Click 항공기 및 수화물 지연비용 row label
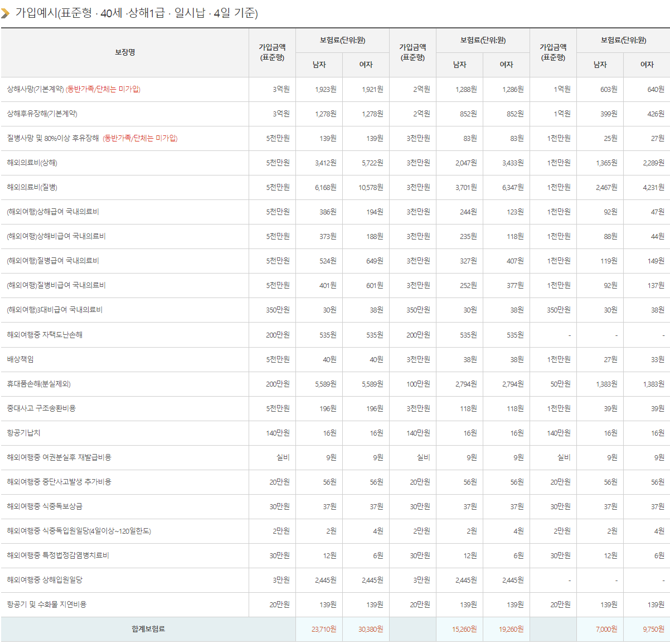 47,604
